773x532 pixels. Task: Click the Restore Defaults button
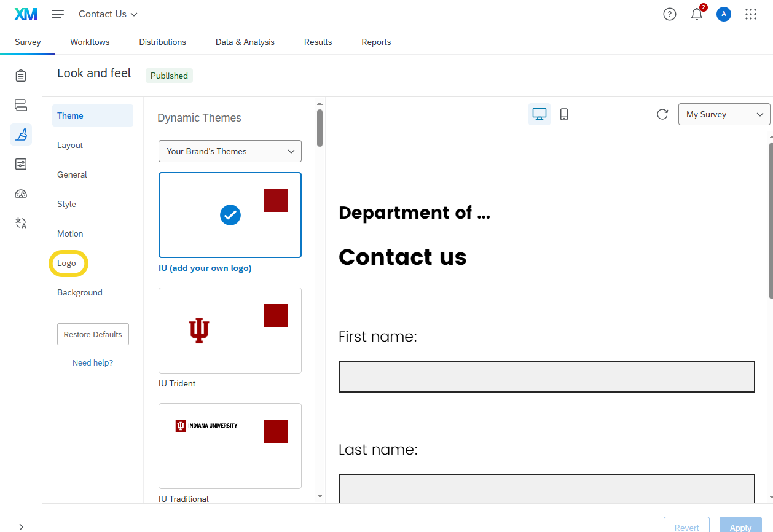93,334
